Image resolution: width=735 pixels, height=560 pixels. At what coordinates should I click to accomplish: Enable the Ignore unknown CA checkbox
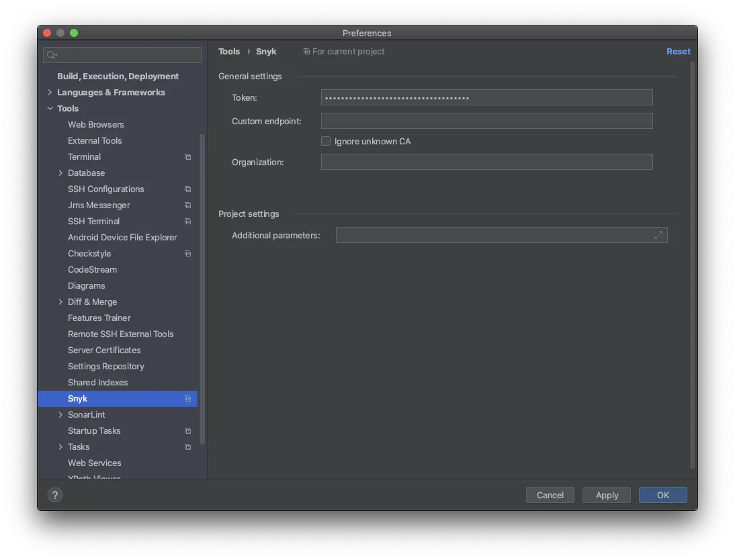[x=326, y=142]
